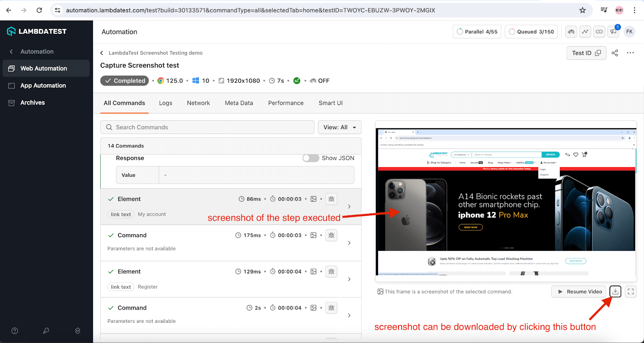Viewport: 644px width, 343px height.
Task: Open the FK user profile avatar
Action: click(x=630, y=32)
